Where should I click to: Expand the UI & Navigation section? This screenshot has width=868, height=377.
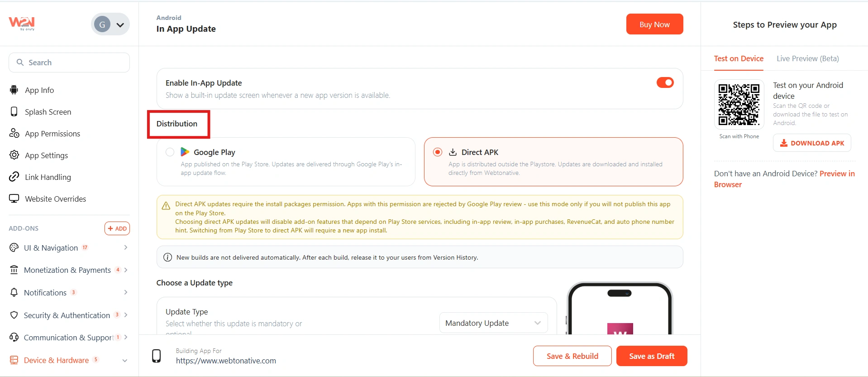[69, 248]
